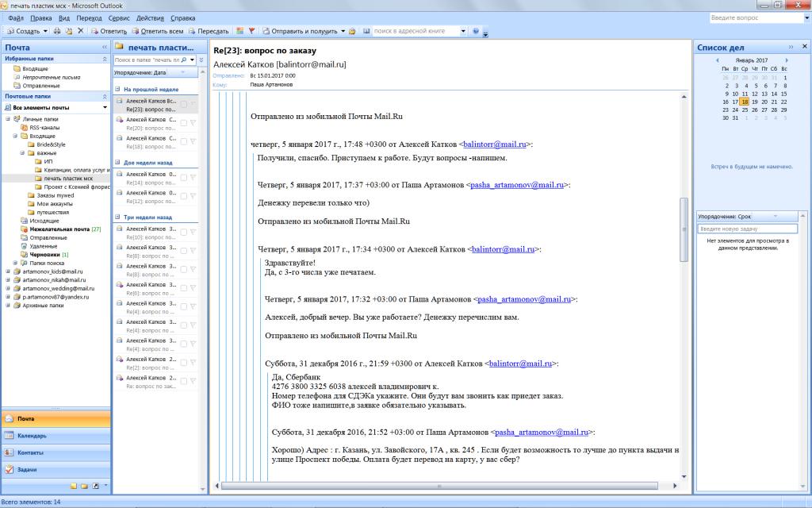This screenshot has height=508, width=812.
Task: Click the Print toolbar icon
Action: point(57,31)
